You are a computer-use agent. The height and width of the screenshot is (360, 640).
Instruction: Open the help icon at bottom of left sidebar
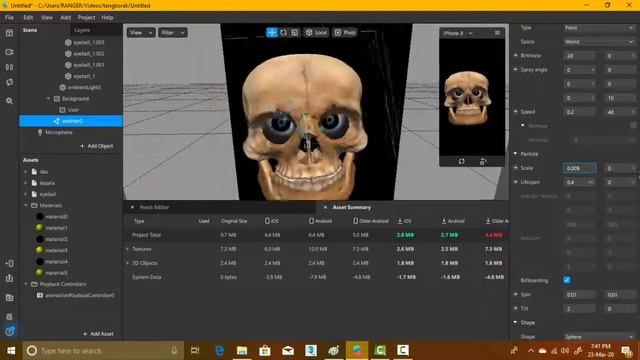click(9, 331)
